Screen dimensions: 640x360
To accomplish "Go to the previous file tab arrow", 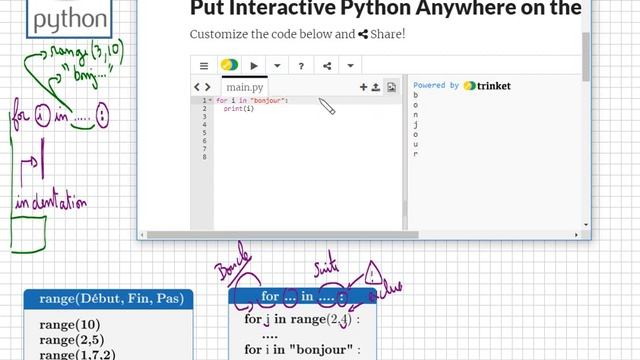I will (197, 87).
